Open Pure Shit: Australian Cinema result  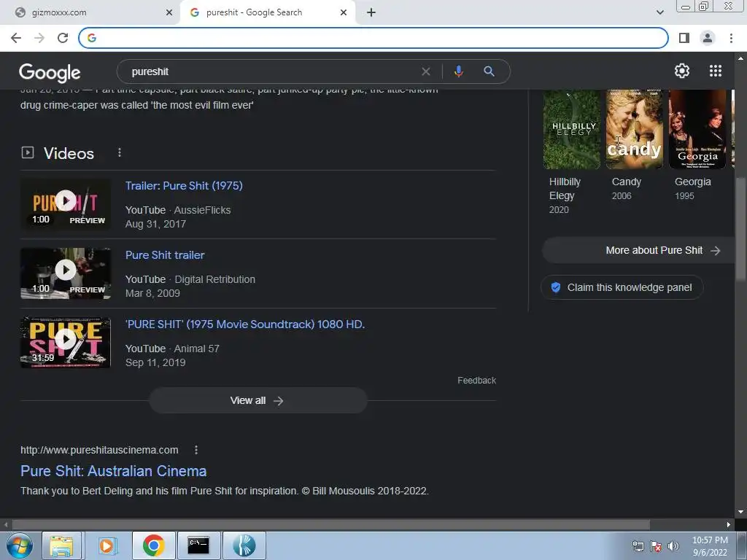pyautogui.click(x=113, y=471)
